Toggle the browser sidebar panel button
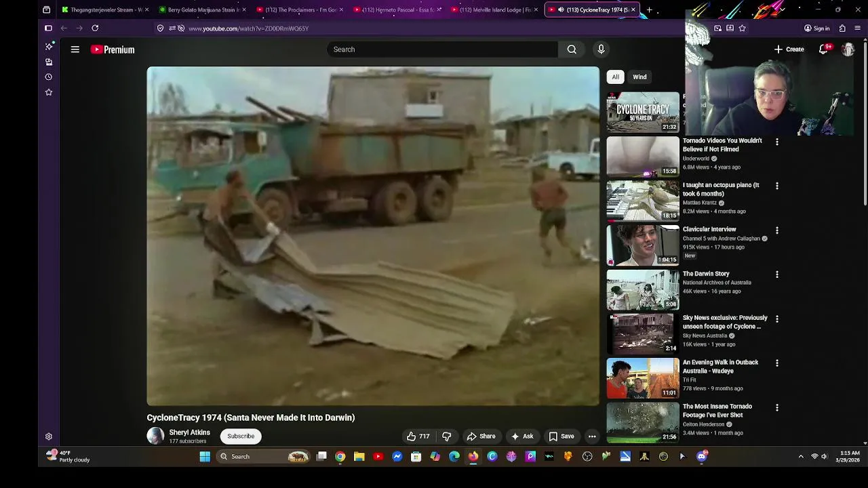Screen dimensions: 868x488 click(x=48, y=28)
